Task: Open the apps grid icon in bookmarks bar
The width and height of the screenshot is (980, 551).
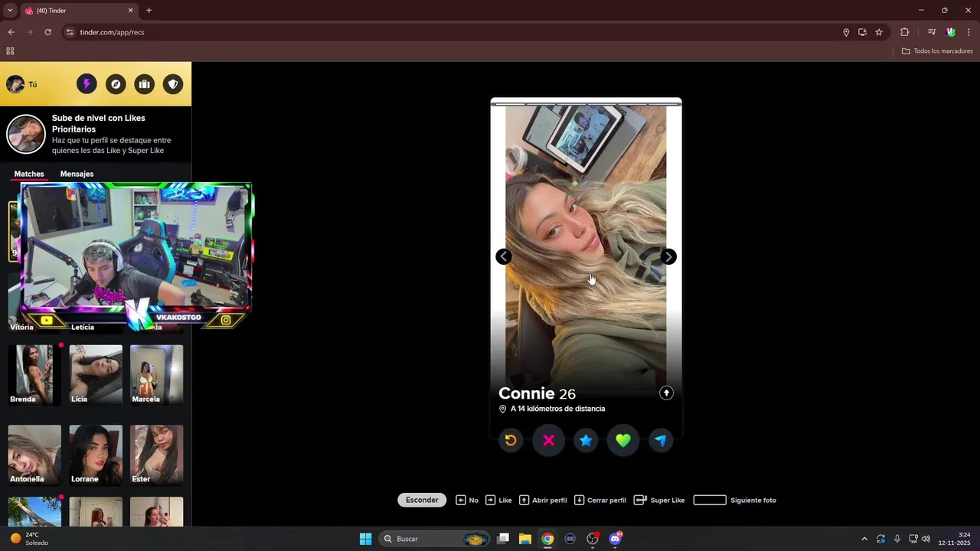Action: tap(10, 51)
